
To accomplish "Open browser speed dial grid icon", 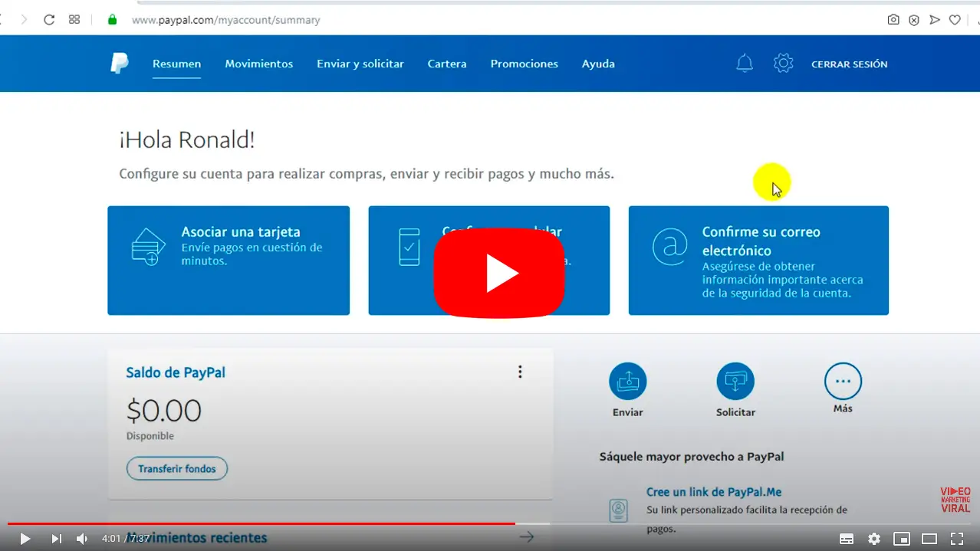I will pos(74,20).
